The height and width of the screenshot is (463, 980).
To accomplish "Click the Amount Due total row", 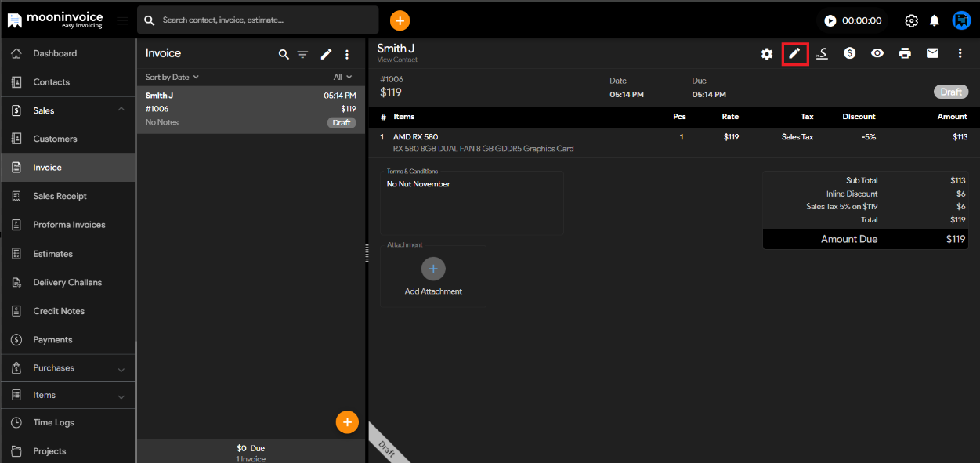I will (866, 239).
